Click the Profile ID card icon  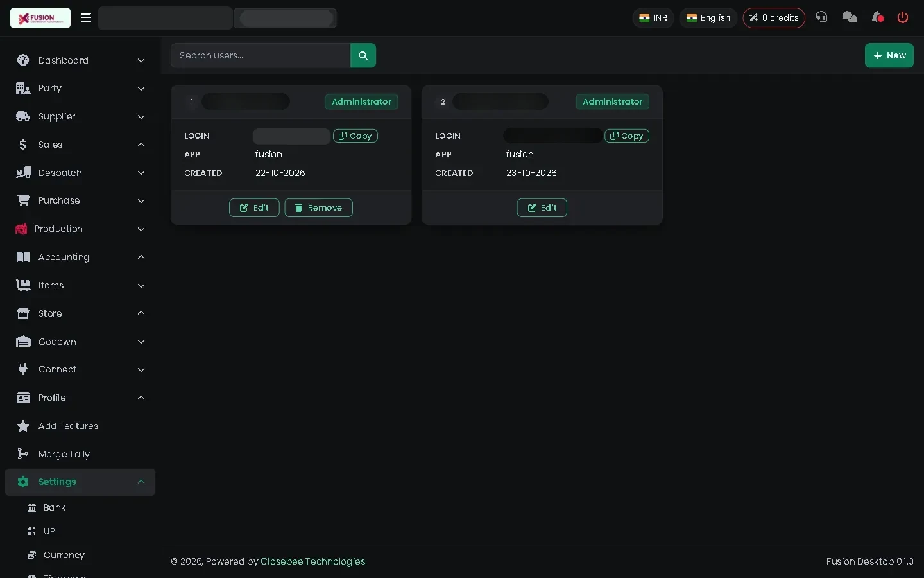[x=23, y=398]
